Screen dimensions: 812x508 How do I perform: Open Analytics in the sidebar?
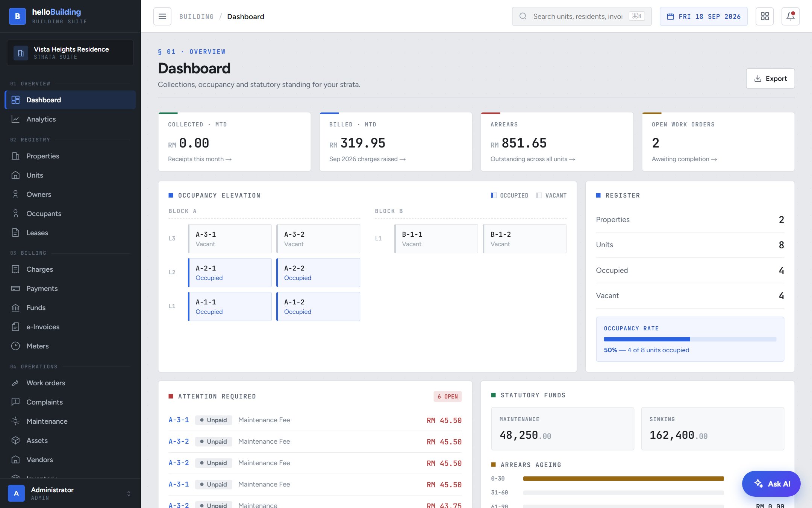pyautogui.click(x=70, y=119)
